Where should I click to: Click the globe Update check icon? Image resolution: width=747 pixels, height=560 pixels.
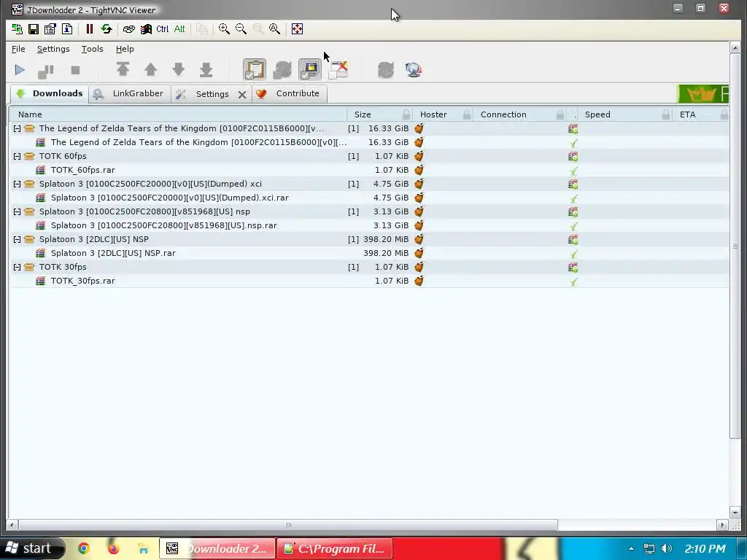pyautogui.click(x=413, y=70)
